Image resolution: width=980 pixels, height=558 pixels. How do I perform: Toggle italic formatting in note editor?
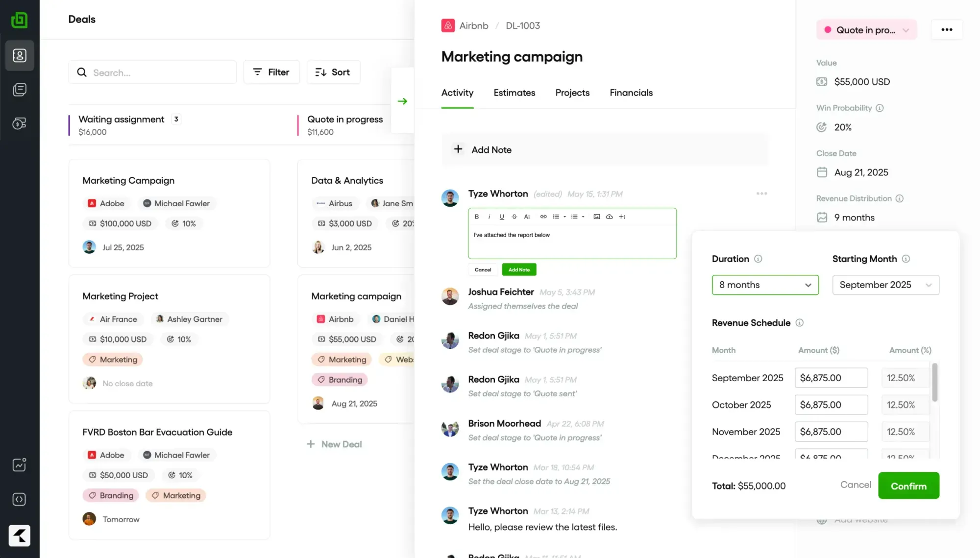[489, 217]
